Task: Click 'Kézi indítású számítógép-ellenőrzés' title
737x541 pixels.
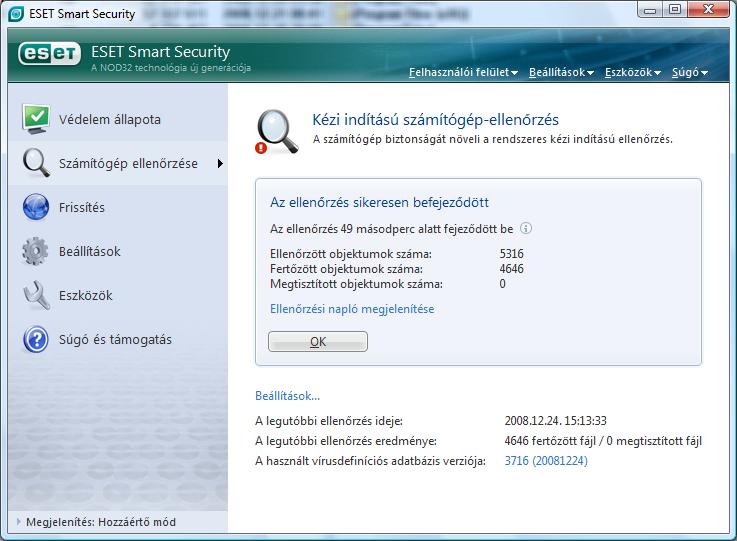Action: click(x=436, y=120)
